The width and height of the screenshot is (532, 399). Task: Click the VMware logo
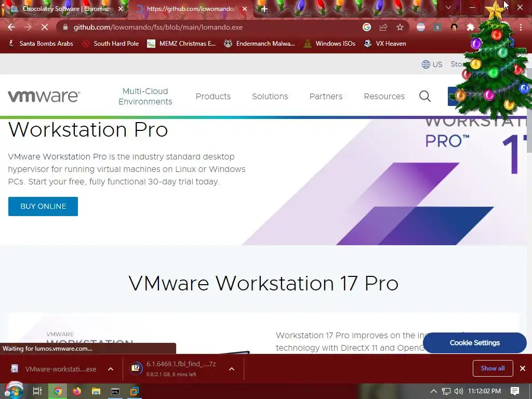coord(44,96)
